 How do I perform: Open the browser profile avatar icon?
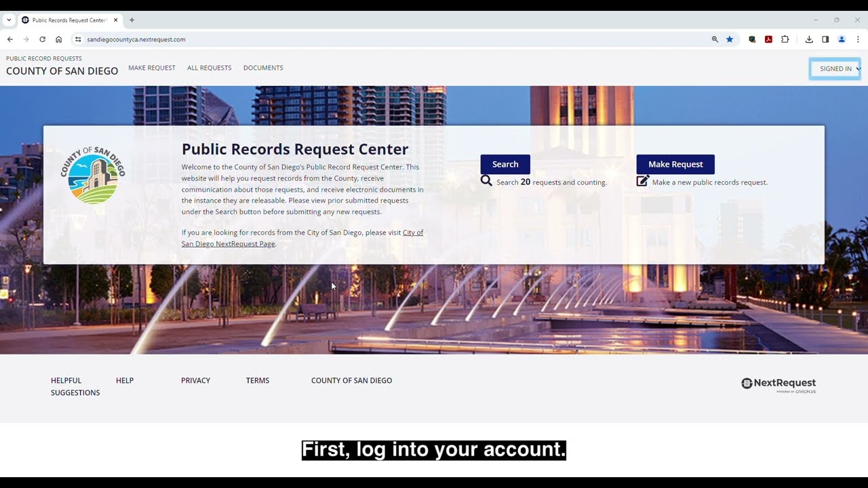point(842,39)
